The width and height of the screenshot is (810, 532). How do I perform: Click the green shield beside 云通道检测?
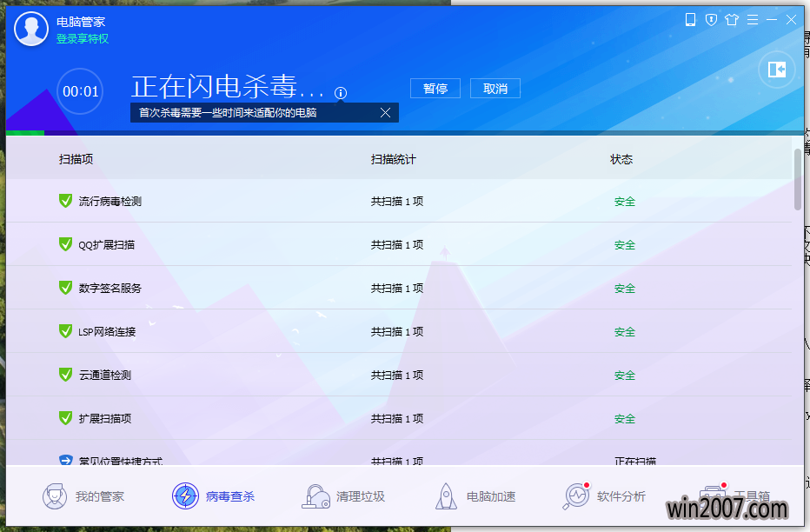point(65,374)
